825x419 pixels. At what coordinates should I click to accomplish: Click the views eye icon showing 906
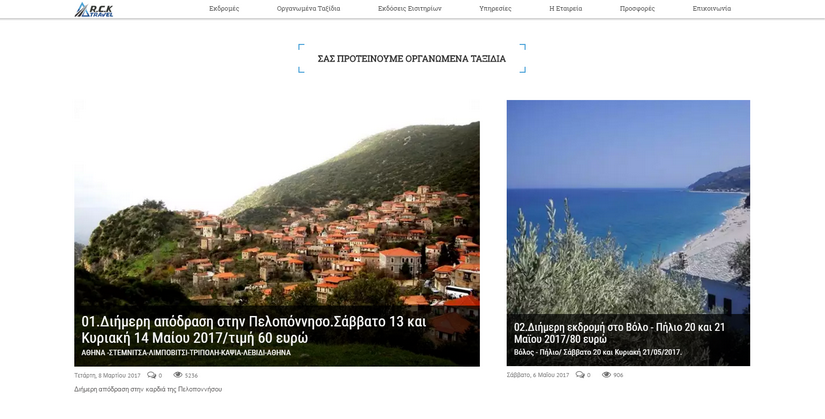click(607, 375)
